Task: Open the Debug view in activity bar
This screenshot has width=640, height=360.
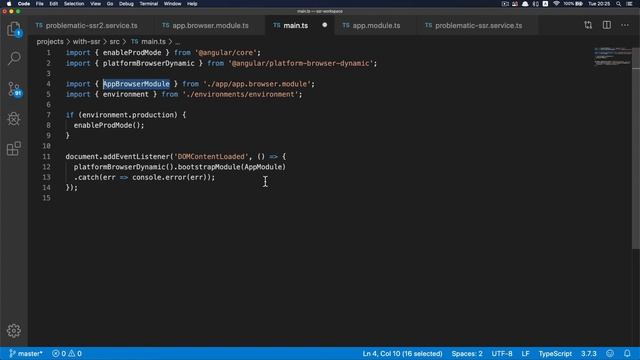Action: 14,119
